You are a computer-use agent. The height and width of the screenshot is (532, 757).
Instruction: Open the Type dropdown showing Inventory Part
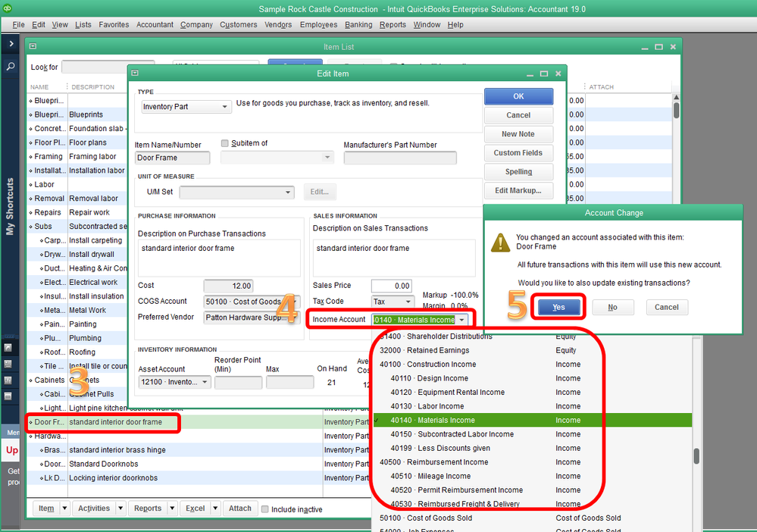(x=186, y=107)
